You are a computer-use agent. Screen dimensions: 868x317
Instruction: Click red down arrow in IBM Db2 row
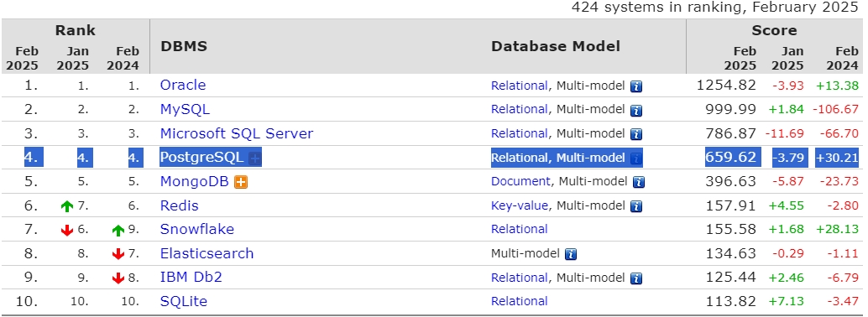[118, 278]
